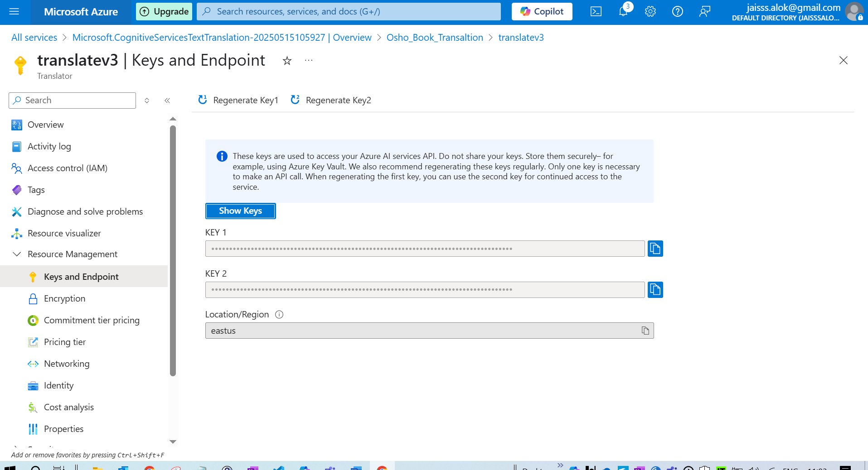Click the Overview menu icon
The width and height of the screenshot is (868, 470).
(17, 125)
